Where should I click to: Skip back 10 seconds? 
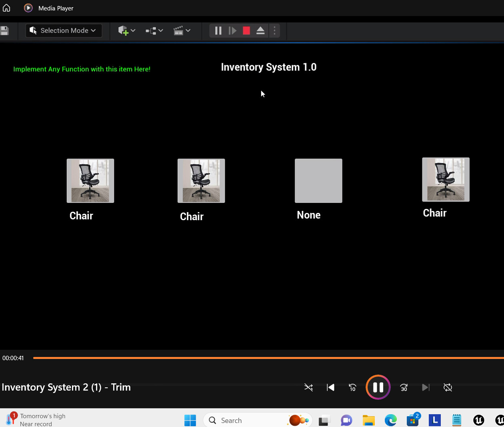[x=352, y=387]
